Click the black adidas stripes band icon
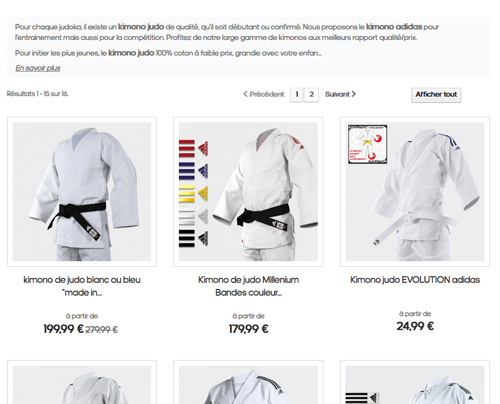This screenshot has height=404, width=500. [x=194, y=238]
